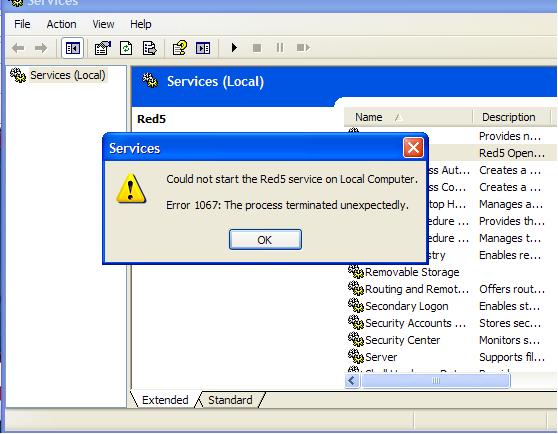The image size is (558, 434).
Task: Open the Action menu
Action: (62, 24)
